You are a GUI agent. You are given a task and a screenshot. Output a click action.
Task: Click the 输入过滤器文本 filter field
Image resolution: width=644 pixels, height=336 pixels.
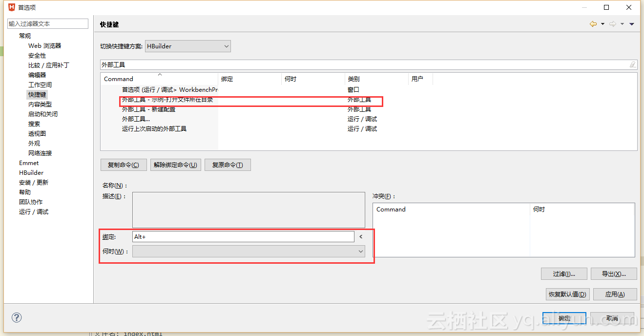pos(48,23)
